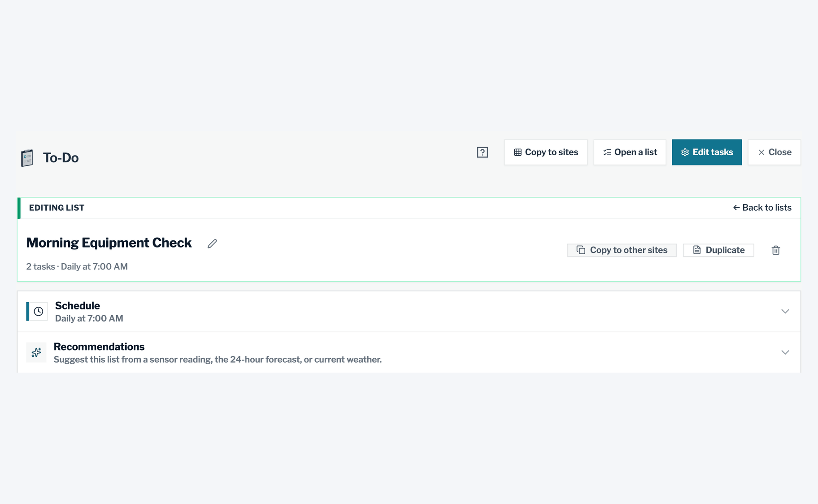Click Open a list button

click(630, 152)
